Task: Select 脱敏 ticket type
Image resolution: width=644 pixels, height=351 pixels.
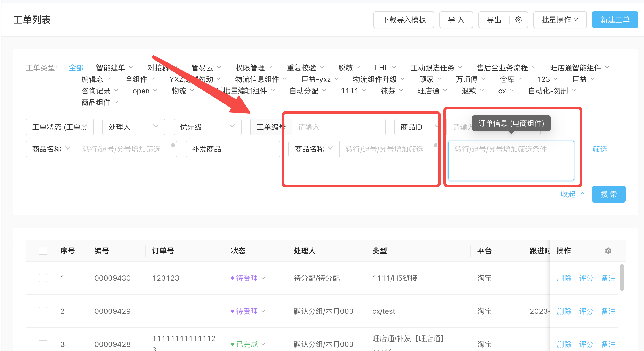Action: 349,68
